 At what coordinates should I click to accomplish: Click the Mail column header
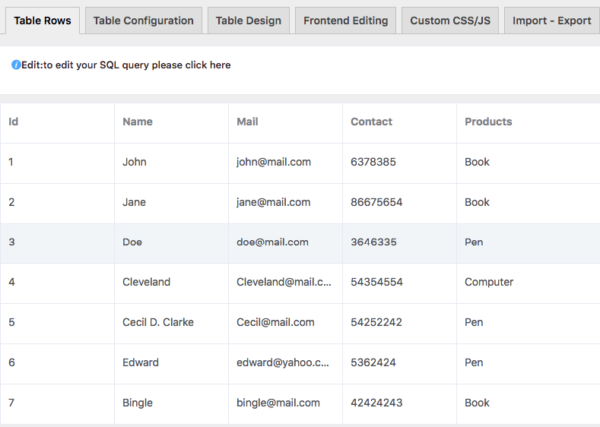click(247, 122)
